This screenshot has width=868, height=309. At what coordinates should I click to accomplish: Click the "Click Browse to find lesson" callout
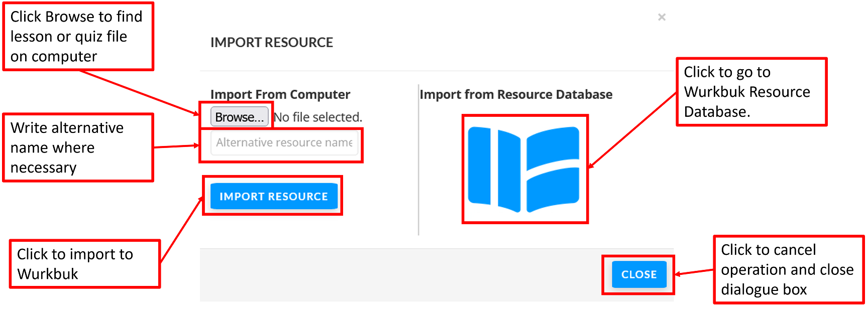tap(78, 37)
